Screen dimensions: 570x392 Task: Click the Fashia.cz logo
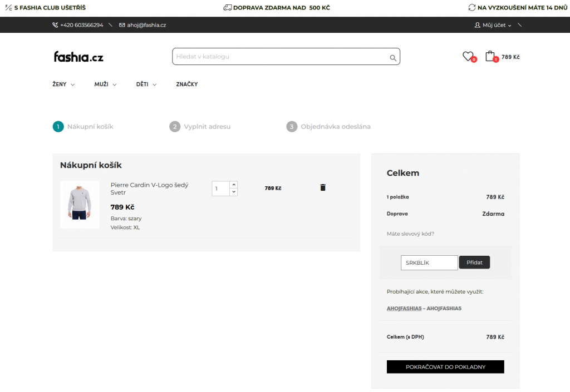pyautogui.click(x=78, y=57)
